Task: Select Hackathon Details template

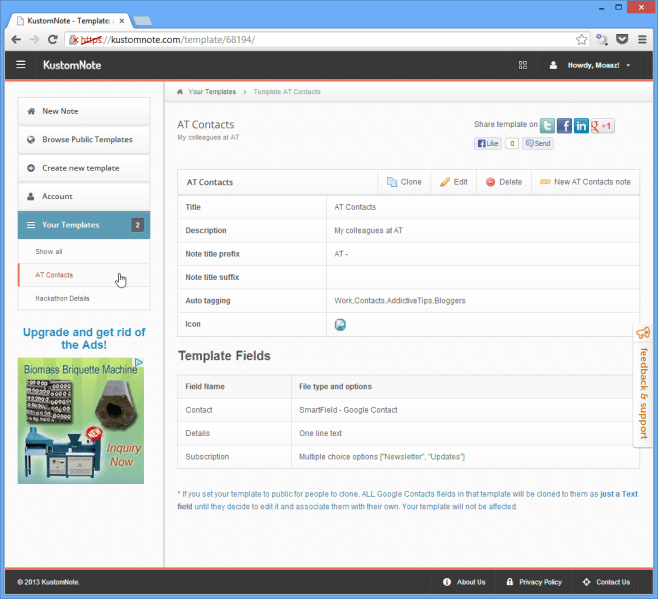Action: pos(84,298)
